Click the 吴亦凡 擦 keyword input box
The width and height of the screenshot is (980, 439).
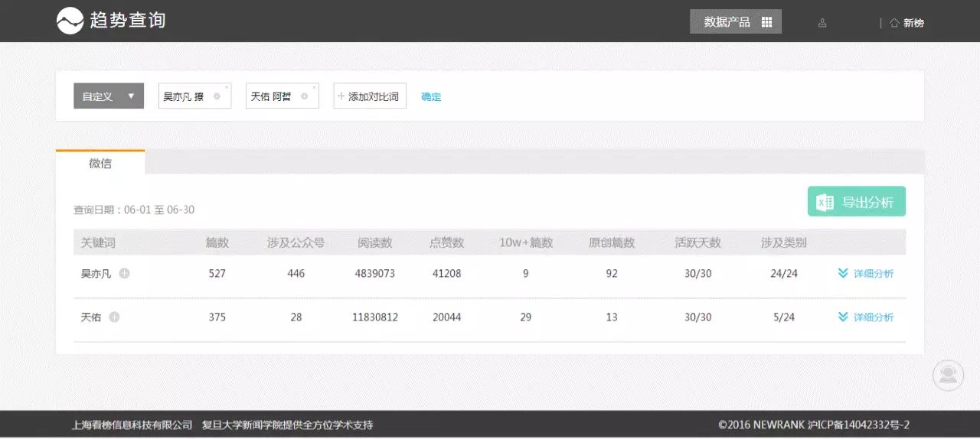[194, 96]
